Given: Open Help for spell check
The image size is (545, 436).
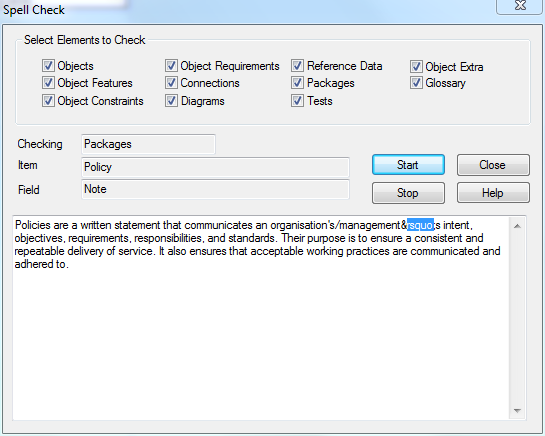Looking at the screenshot, I should click(493, 193).
